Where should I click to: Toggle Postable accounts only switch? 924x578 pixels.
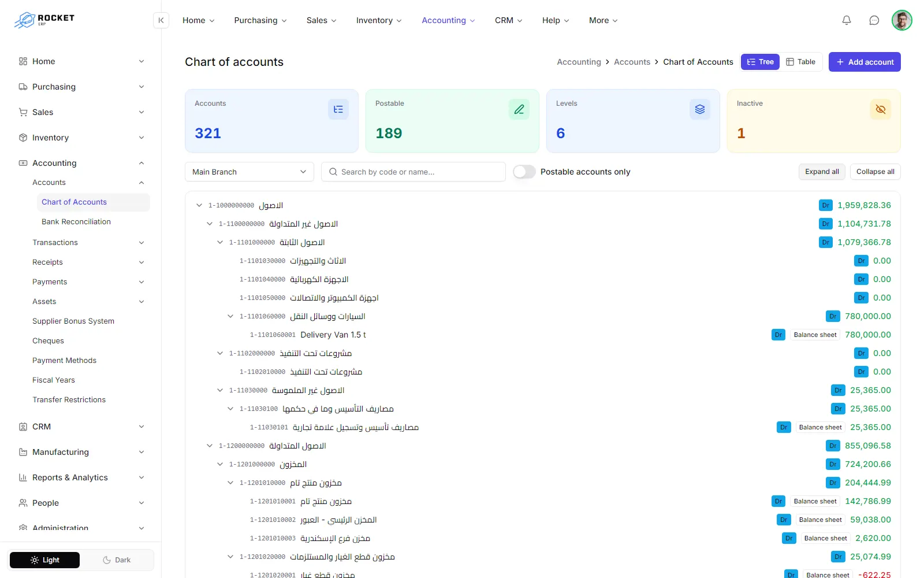click(x=524, y=172)
